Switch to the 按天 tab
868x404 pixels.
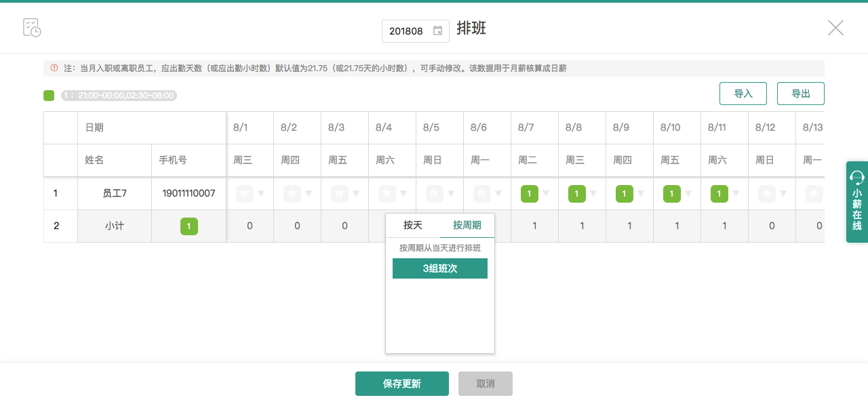413,225
